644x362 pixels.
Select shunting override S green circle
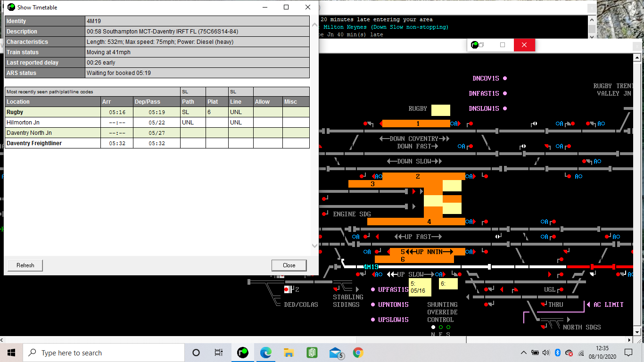(x=448, y=327)
